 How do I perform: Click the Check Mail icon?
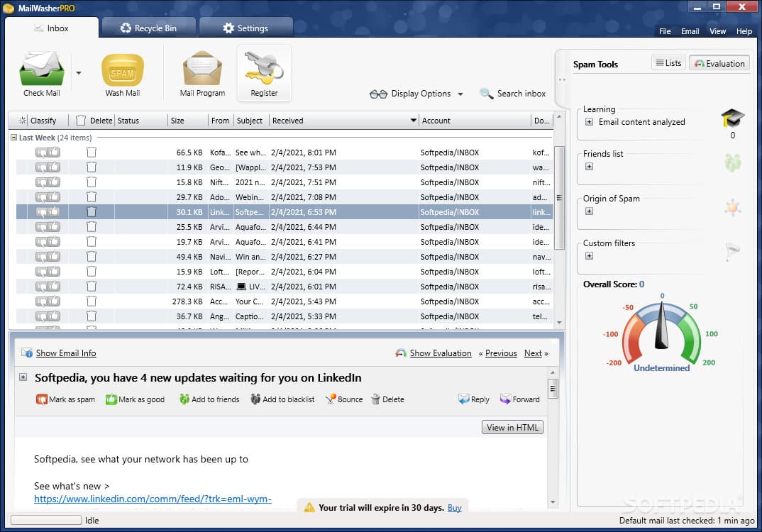[41, 69]
